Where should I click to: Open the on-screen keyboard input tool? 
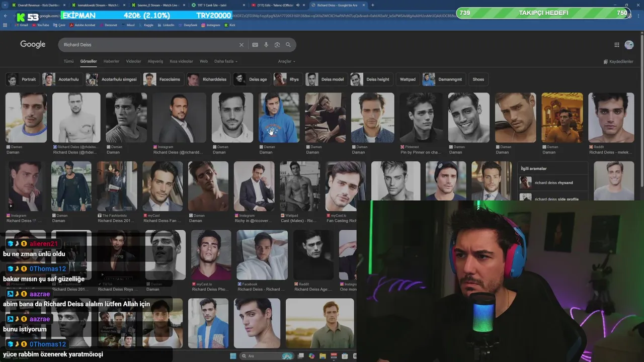(255, 45)
